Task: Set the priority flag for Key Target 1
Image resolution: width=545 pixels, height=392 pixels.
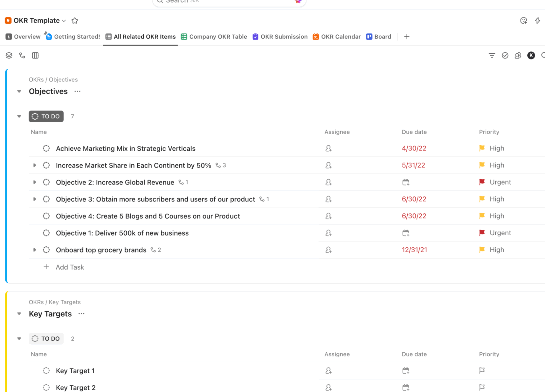Action: [x=482, y=370]
